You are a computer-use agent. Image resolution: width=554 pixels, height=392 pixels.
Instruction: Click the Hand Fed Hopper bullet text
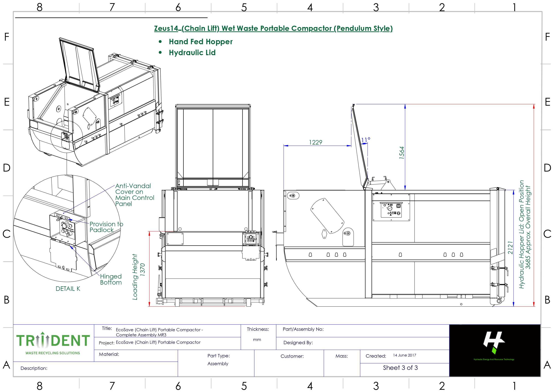200,42
